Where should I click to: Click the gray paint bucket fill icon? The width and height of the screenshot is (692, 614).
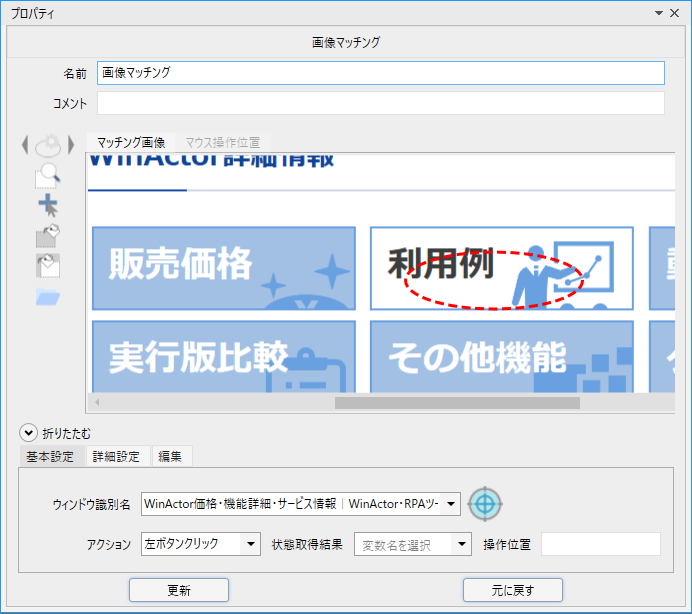pyautogui.click(x=47, y=235)
